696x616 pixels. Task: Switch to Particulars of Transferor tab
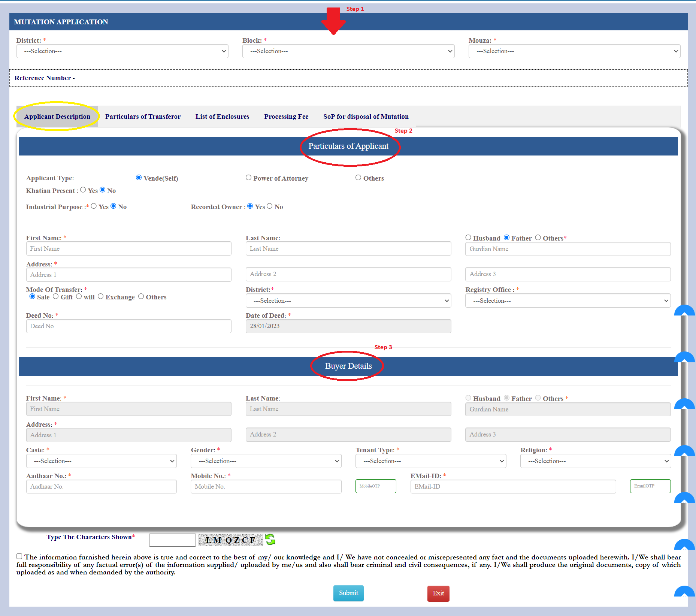(x=143, y=116)
